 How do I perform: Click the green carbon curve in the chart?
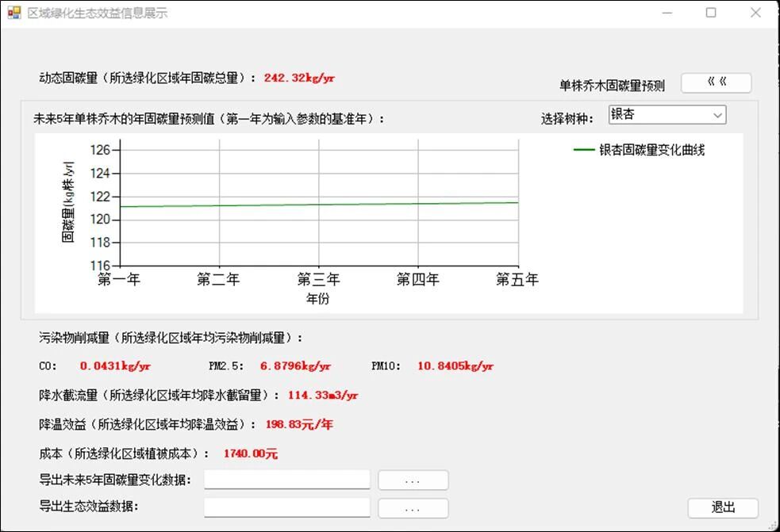(319, 205)
